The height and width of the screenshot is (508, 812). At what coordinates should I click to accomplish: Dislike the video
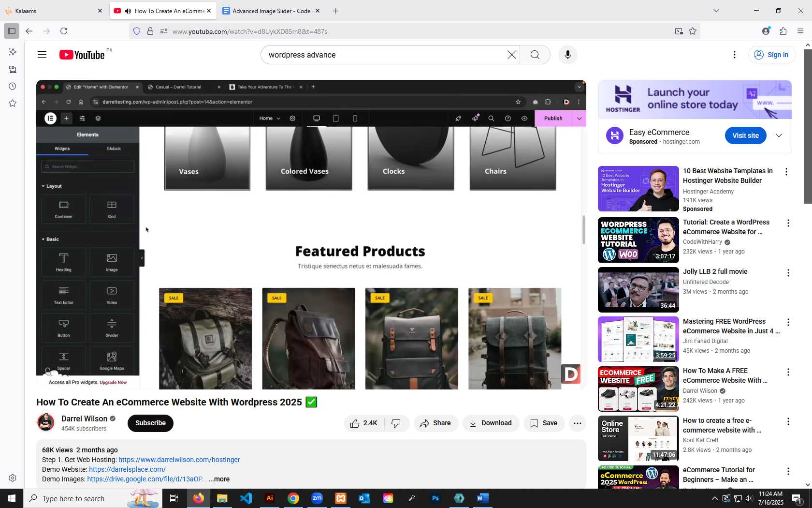point(396,423)
